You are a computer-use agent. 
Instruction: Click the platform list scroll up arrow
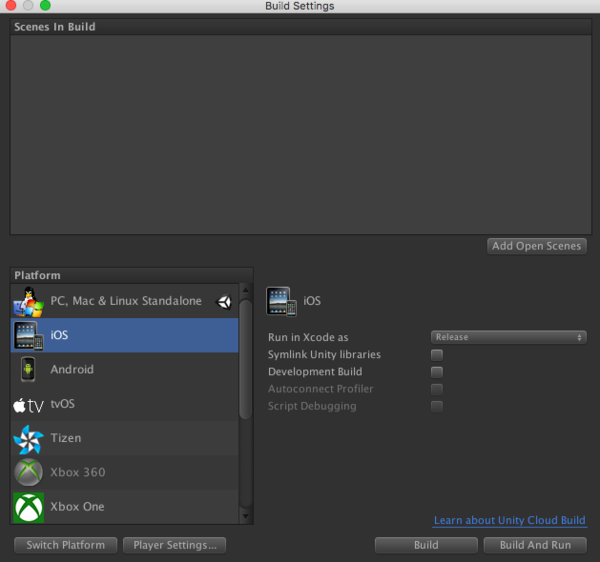coord(246,290)
